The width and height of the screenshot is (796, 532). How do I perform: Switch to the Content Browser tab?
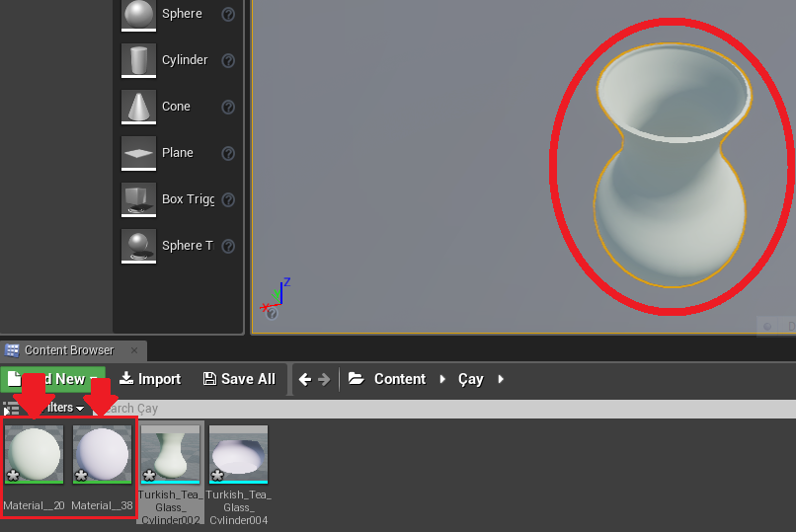tap(74, 350)
